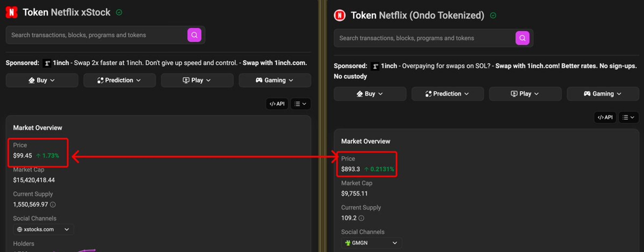The height and width of the screenshot is (252, 644).
Task: Click info icon beside supply 109.2
Action: point(361,218)
